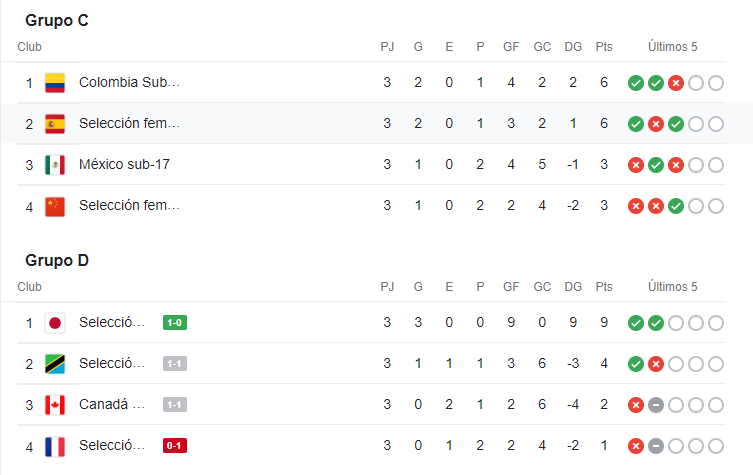Viewport: 753px width, 475px height.
Task: Click the Japan flag icon
Action: [55, 322]
